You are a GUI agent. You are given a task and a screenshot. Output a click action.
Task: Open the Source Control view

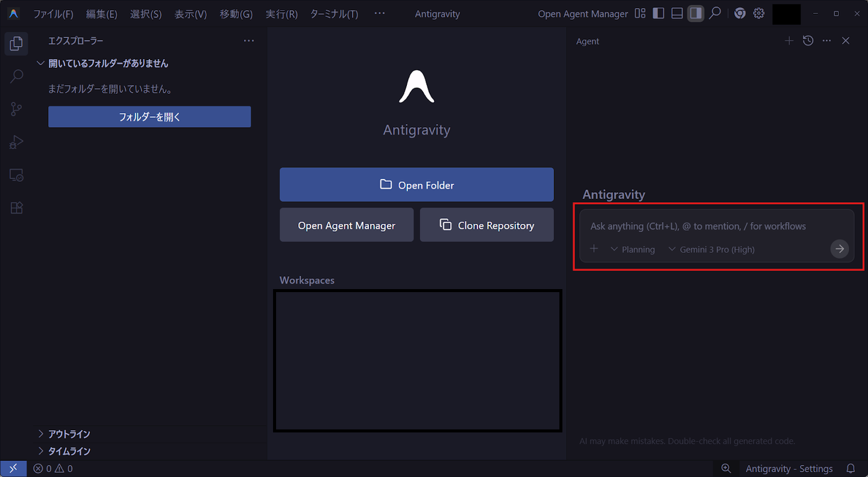point(16,109)
